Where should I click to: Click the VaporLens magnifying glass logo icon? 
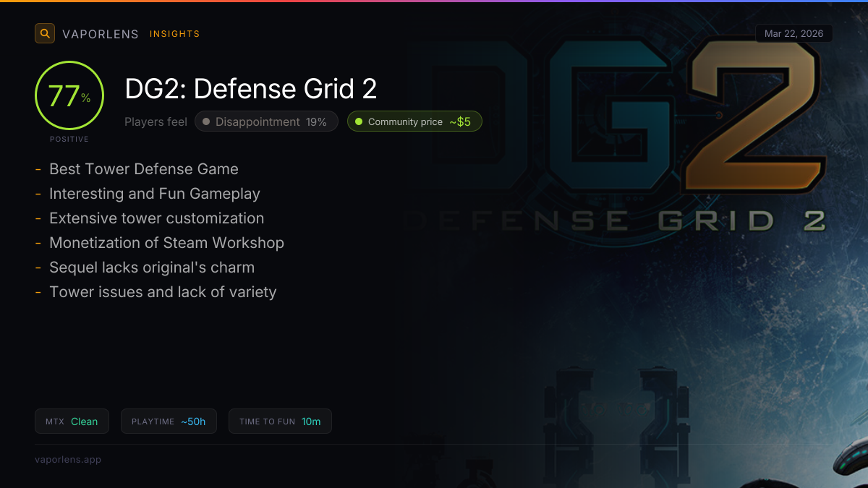click(45, 33)
